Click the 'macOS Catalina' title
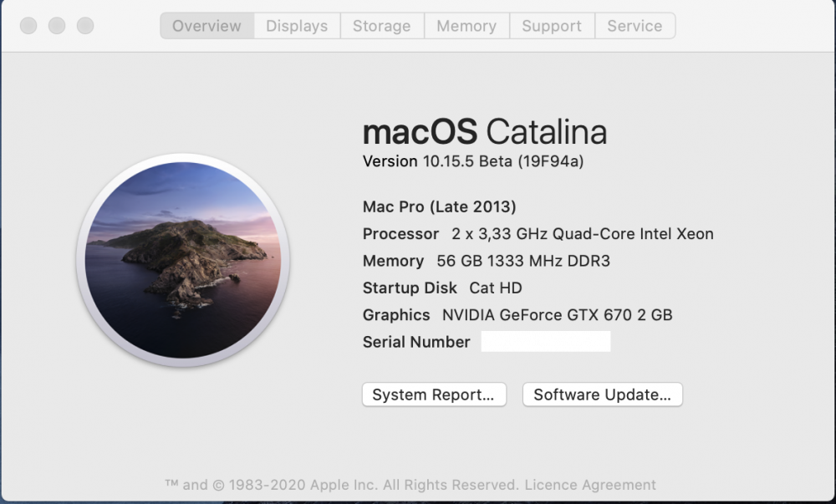 (485, 131)
